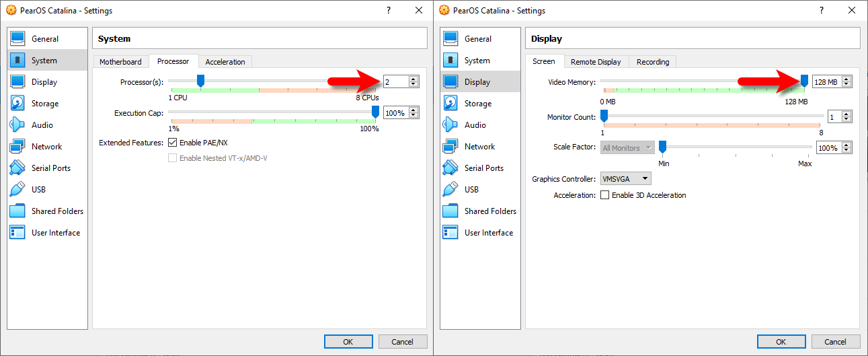Switch to the Motherboard tab
The width and height of the screenshot is (868, 356).
click(120, 62)
